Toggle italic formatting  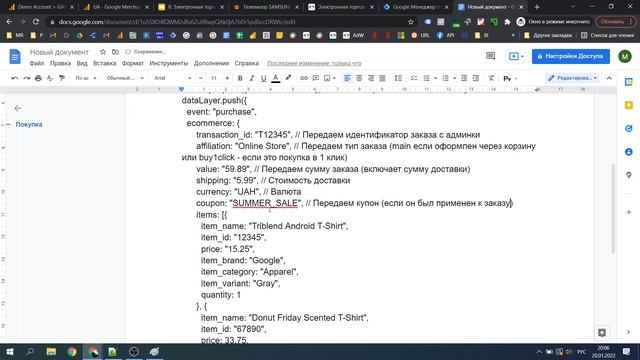click(x=252, y=78)
